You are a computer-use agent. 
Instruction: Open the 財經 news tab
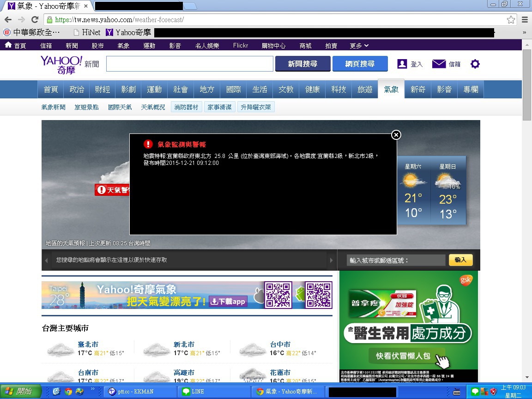click(103, 89)
